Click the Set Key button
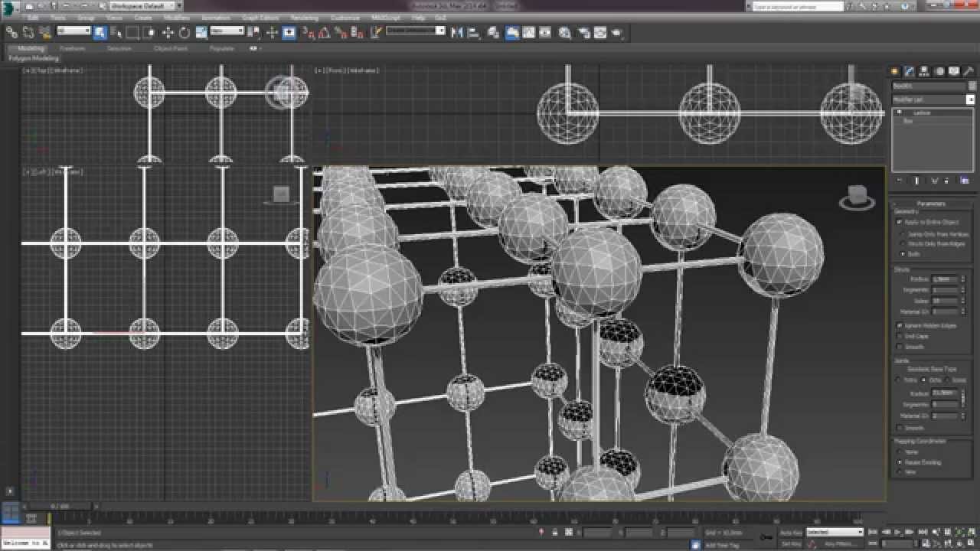Screen dimensions: 980x551 [x=791, y=543]
